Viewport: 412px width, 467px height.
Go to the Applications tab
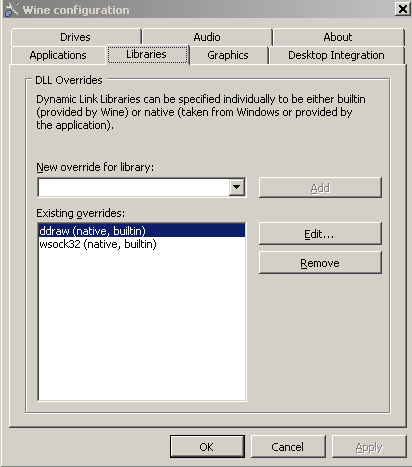click(58, 55)
